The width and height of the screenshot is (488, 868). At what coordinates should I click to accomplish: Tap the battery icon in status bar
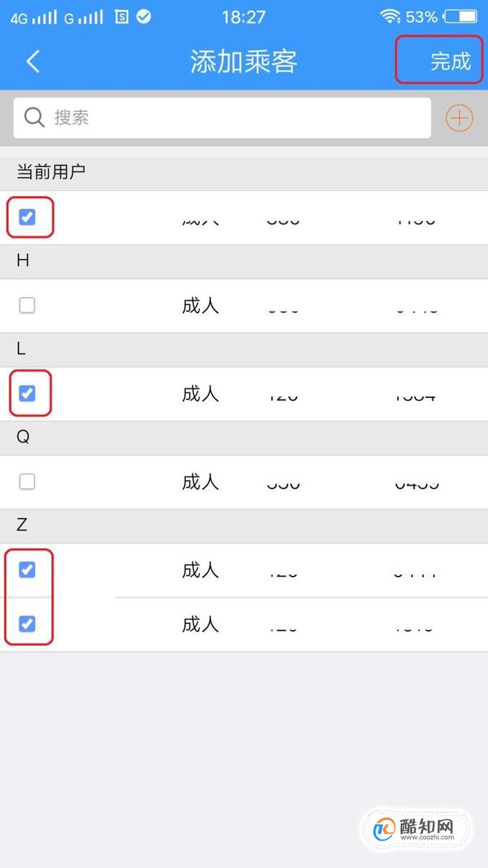pos(460,16)
